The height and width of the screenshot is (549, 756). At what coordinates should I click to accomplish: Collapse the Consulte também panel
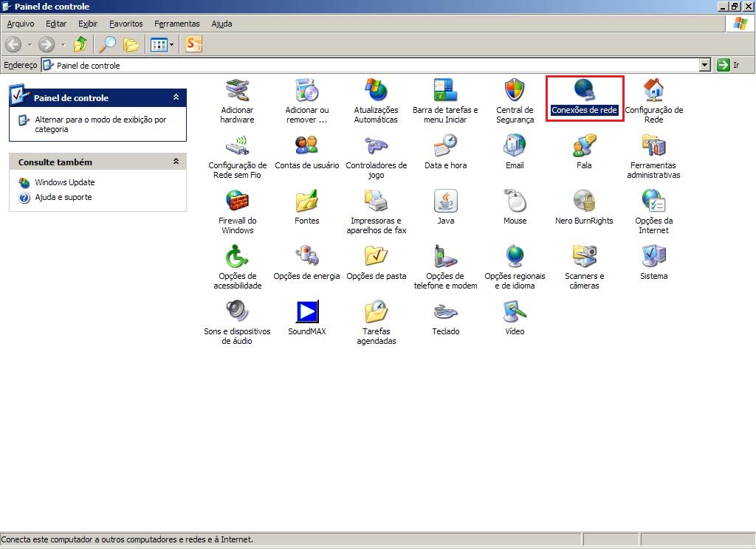176,162
